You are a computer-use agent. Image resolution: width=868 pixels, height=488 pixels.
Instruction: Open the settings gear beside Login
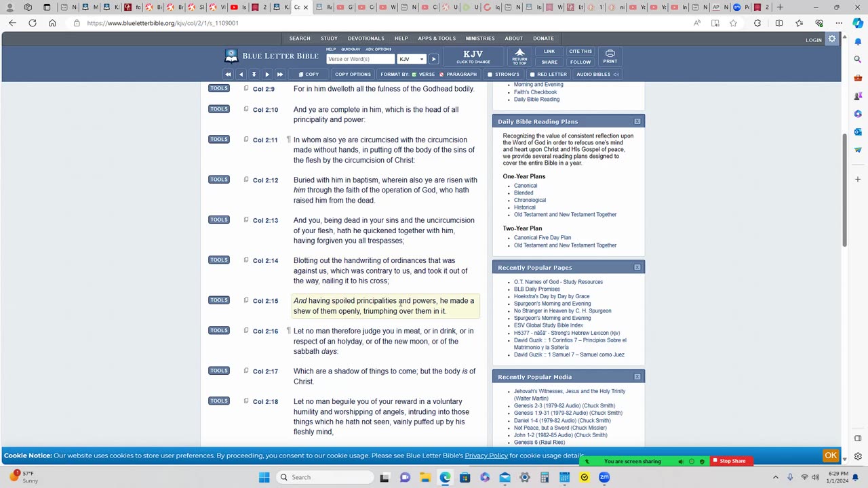(832, 39)
